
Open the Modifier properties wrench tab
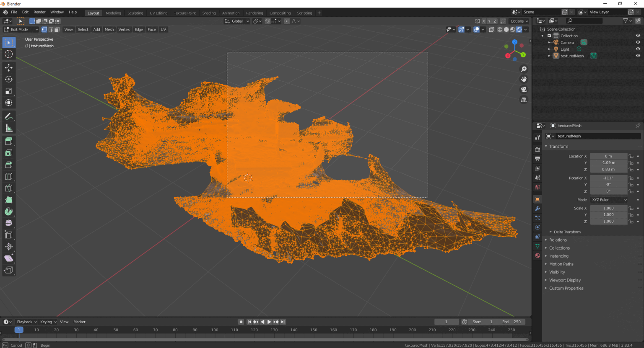(537, 208)
